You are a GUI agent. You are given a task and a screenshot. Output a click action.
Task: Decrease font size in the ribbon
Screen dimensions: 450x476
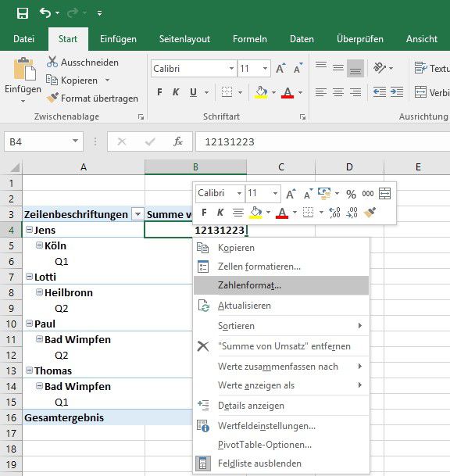pos(298,69)
